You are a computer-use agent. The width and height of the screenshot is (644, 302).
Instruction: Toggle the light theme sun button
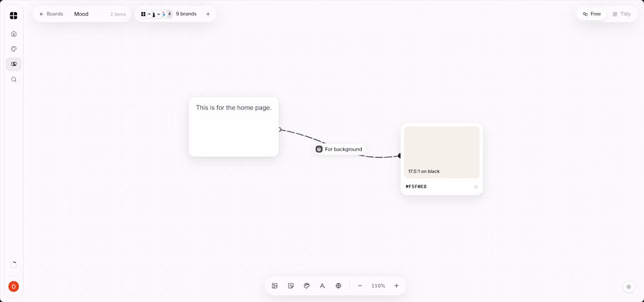[x=629, y=287]
